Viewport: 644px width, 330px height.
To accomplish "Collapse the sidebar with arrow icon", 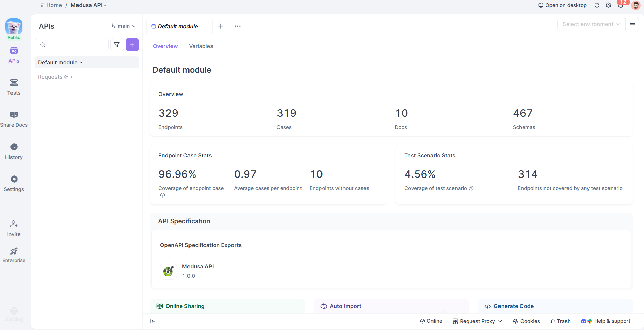I will [x=153, y=321].
